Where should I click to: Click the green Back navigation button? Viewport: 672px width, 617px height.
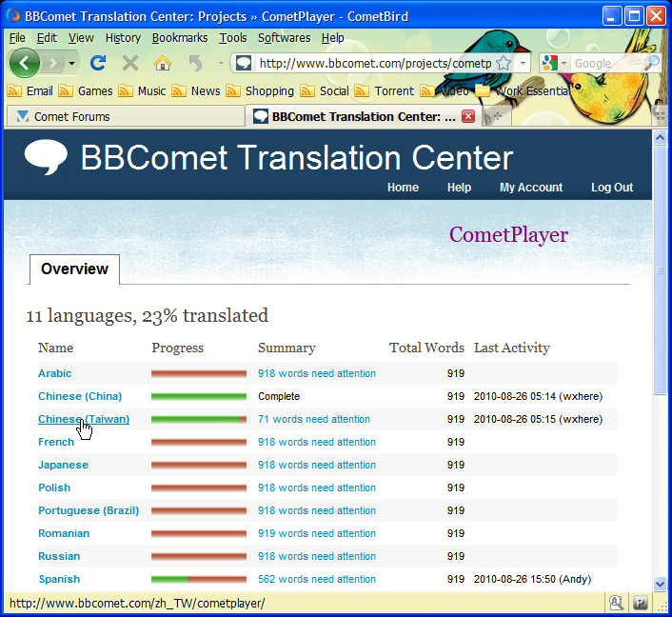24,63
